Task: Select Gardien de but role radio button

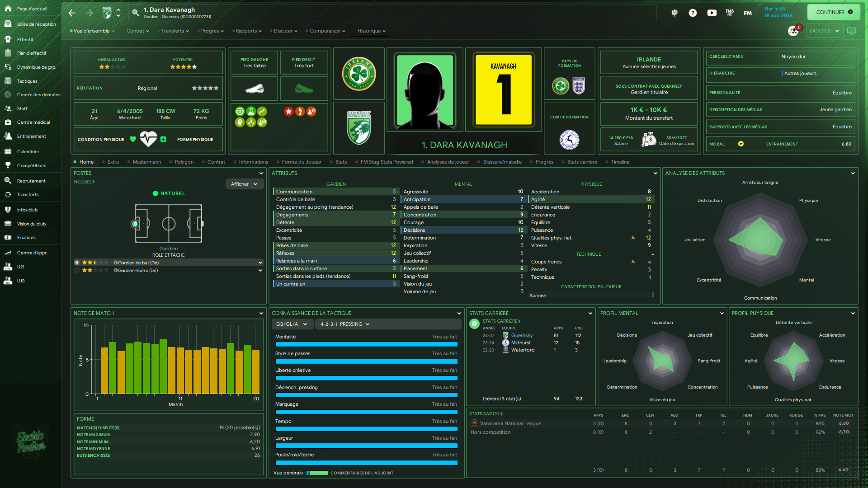Action: 77,263
